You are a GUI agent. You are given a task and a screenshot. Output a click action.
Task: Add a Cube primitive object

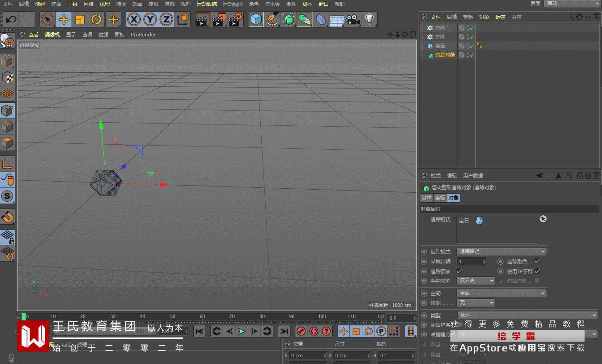256,20
